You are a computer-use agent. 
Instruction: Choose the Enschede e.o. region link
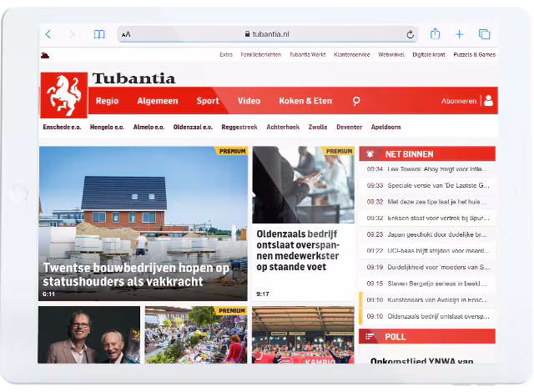click(60, 128)
